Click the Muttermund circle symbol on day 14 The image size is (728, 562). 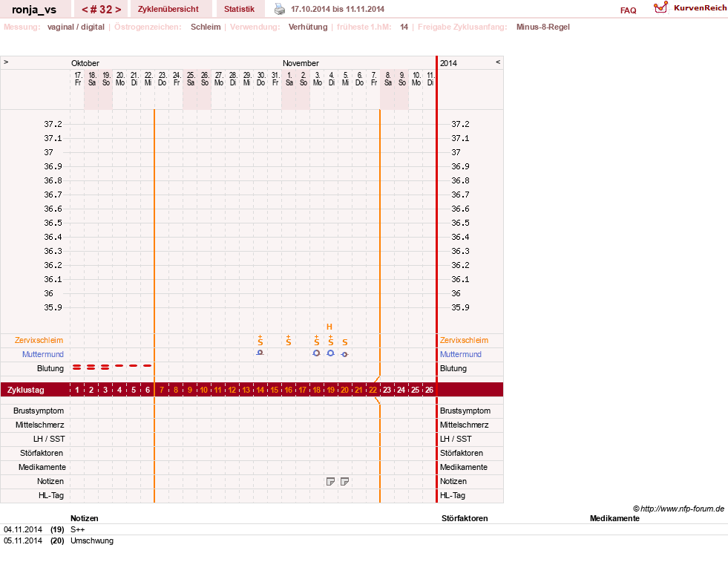pyautogui.click(x=260, y=353)
